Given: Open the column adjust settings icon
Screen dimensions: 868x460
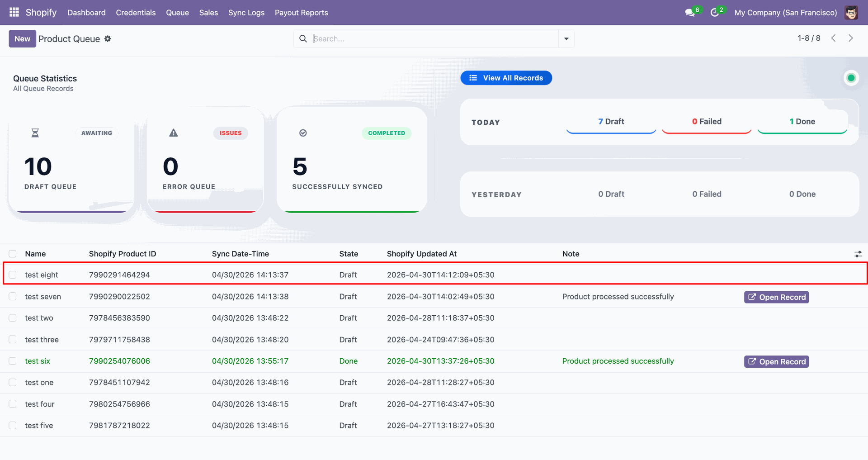Looking at the screenshot, I should (x=858, y=254).
